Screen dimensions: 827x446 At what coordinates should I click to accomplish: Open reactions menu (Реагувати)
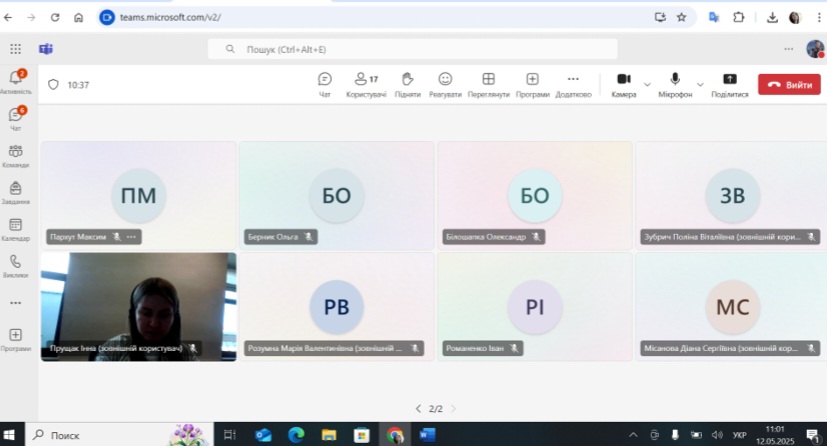point(445,84)
